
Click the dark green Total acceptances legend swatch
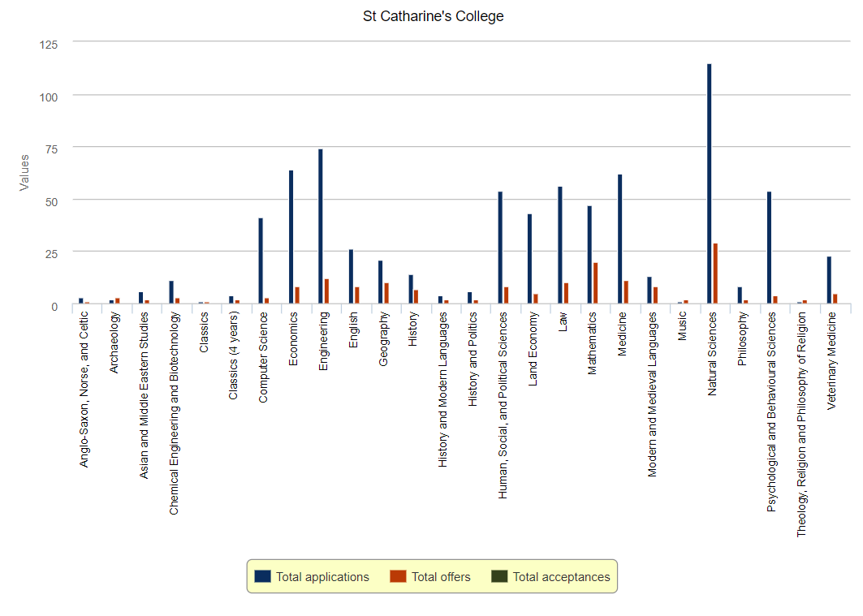(499, 576)
